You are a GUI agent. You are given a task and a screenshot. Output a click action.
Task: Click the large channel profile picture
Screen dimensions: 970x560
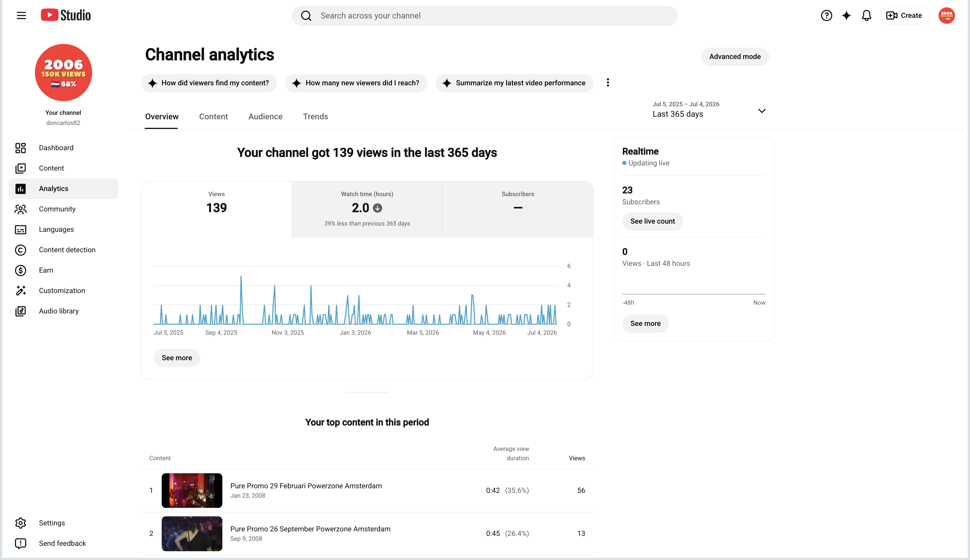pos(64,72)
